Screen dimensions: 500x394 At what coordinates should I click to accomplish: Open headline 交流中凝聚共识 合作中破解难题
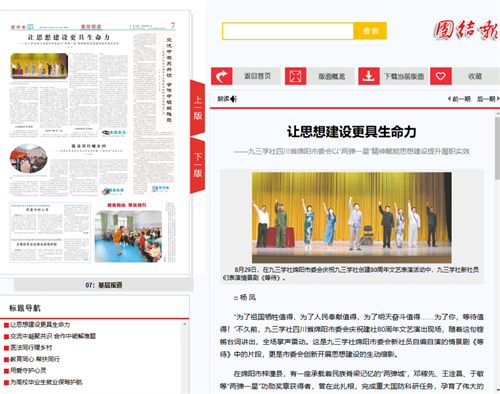[53, 336]
